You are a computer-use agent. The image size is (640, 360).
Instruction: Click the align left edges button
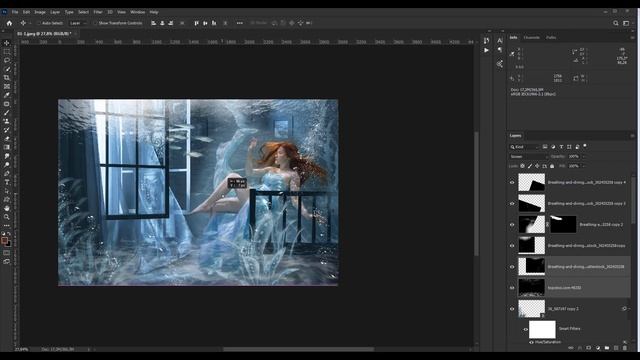click(153, 23)
